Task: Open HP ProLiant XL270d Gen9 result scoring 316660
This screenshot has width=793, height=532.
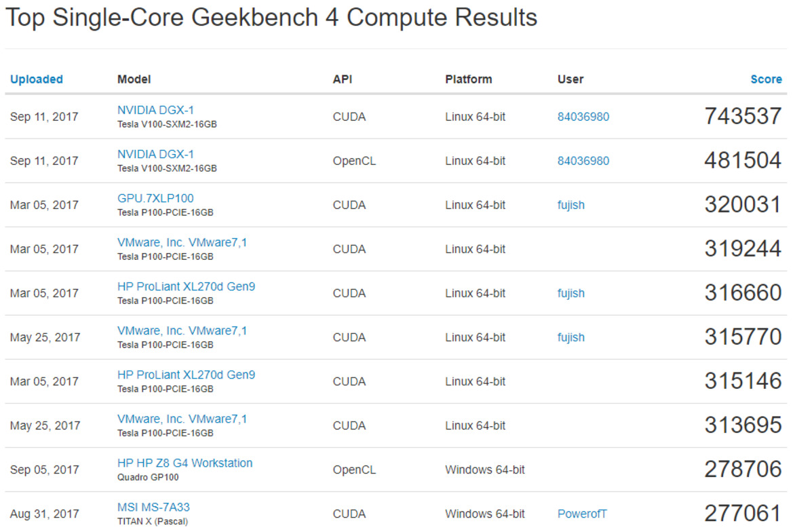Action: point(186,286)
